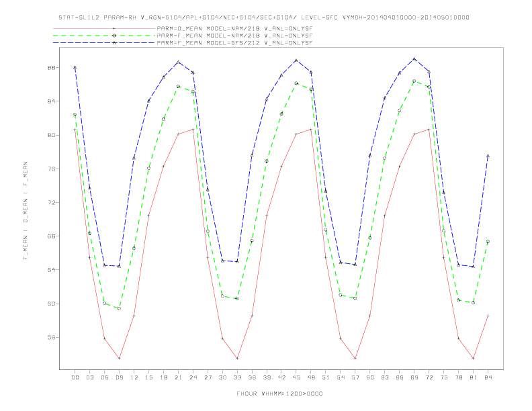
Task: Click x-axis forecast hour label 81
Action: point(474,377)
